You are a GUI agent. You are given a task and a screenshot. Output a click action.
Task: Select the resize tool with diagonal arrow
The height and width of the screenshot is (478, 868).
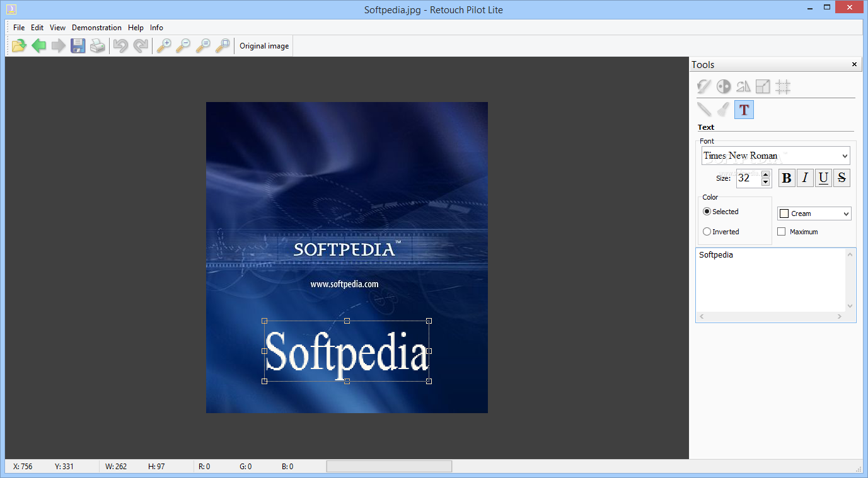pyautogui.click(x=763, y=87)
